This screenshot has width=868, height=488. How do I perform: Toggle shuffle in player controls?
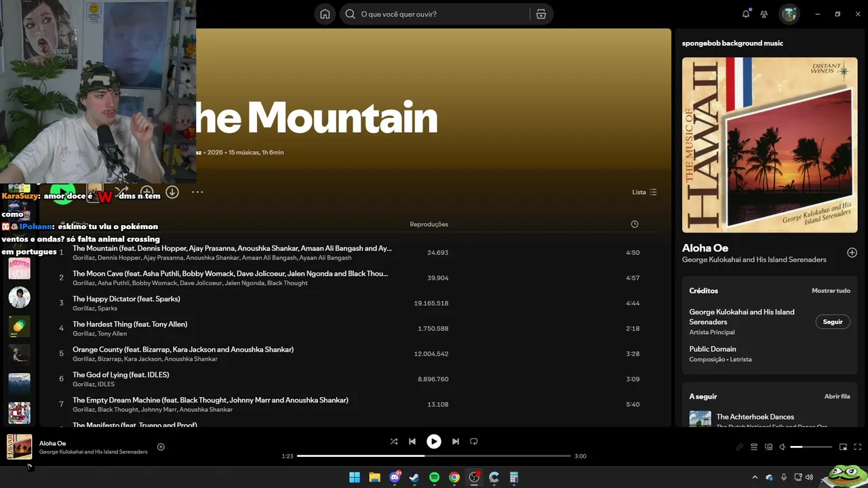394,441
